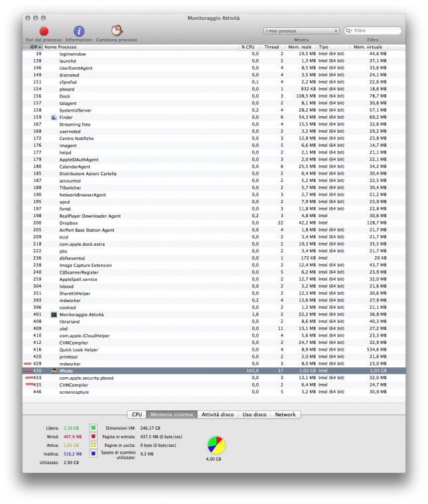Sort by IDP column header
428x504 pixels.
click(33, 47)
